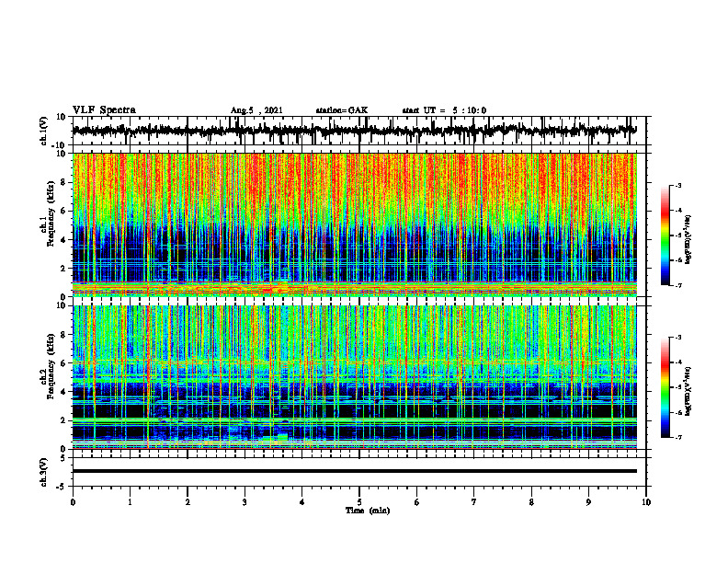Click the ch.3(V) axis label
The width and height of the screenshot is (728, 563).
[44, 473]
